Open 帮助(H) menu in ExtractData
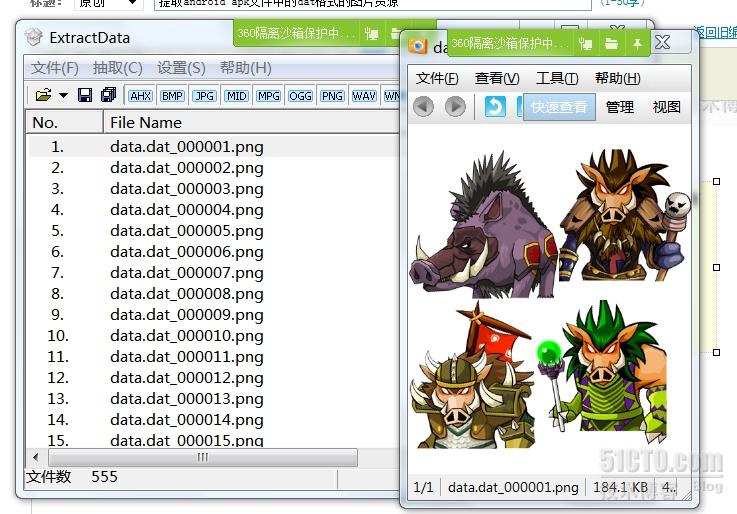This screenshot has height=514, width=737. tap(245, 68)
